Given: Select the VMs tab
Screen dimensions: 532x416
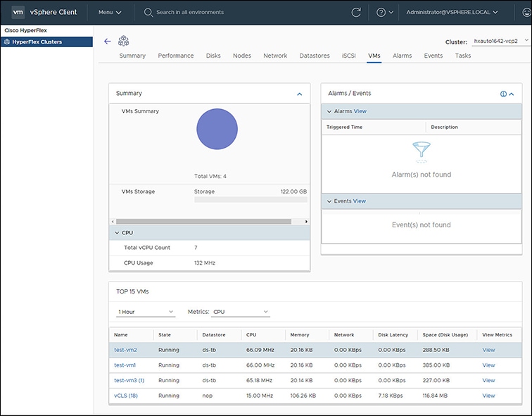Looking at the screenshot, I should [374, 56].
